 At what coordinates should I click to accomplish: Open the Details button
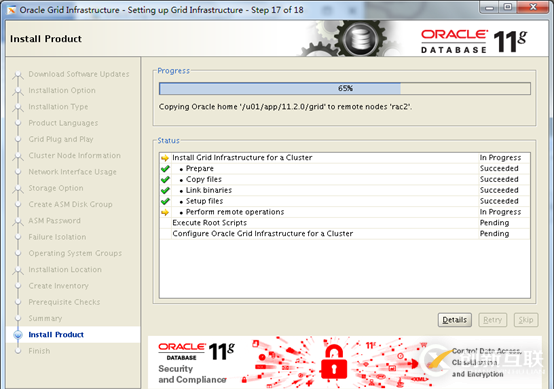click(454, 320)
